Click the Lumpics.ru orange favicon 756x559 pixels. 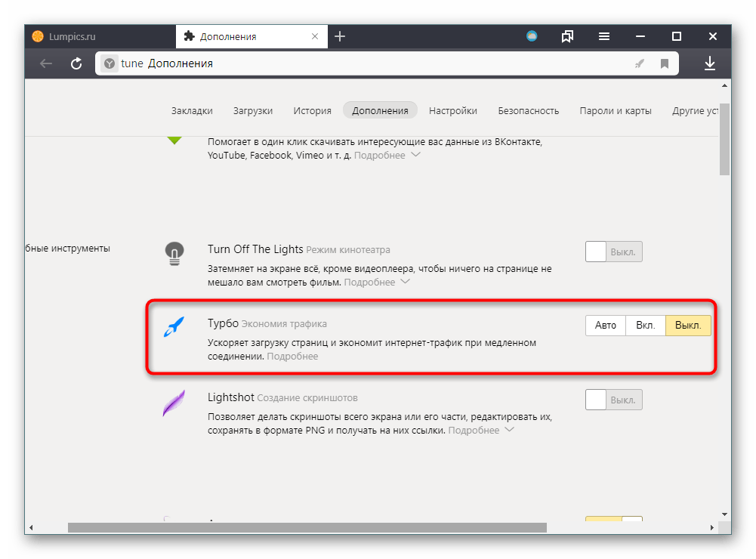pyautogui.click(x=38, y=36)
